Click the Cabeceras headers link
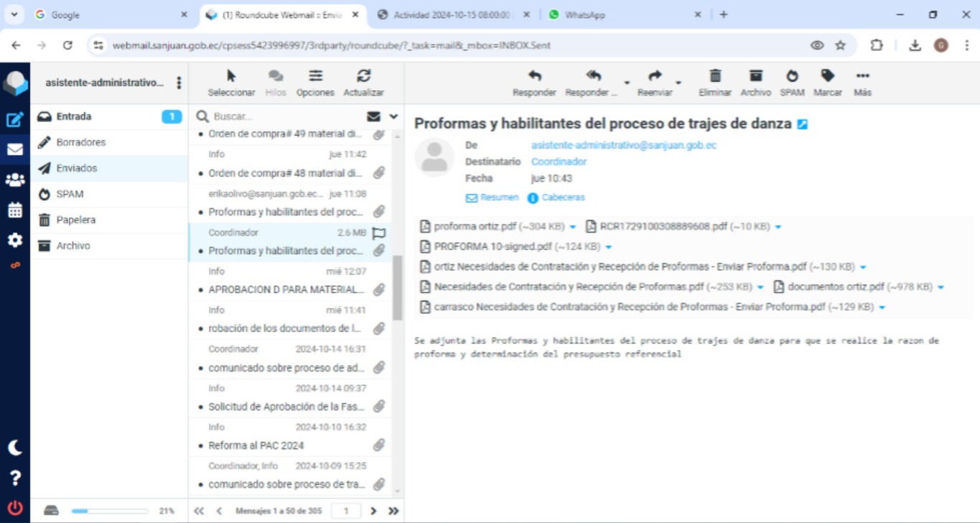 (x=563, y=198)
